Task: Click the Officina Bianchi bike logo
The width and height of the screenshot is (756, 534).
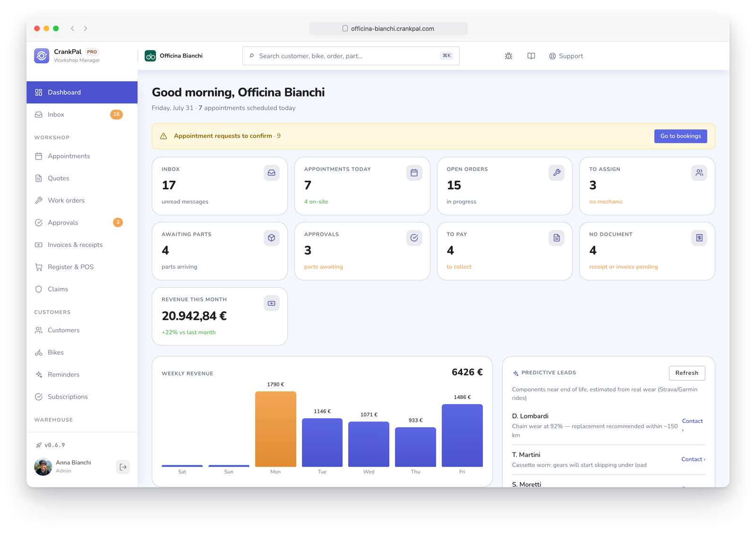Action: pyautogui.click(x=150, y=56)
